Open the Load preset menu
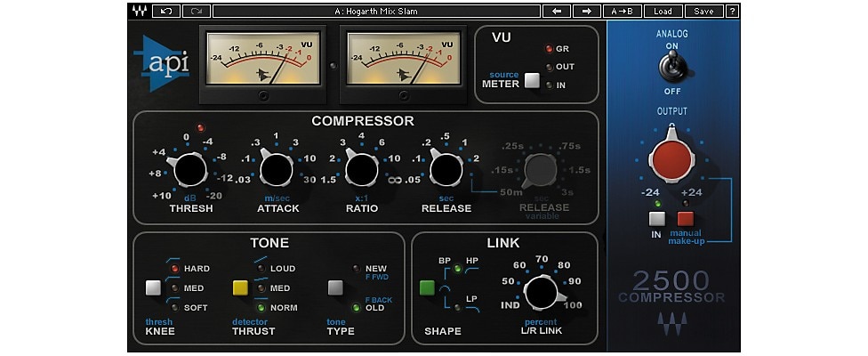The width and height of the screenshot is (868, 356). pos(663,11)
